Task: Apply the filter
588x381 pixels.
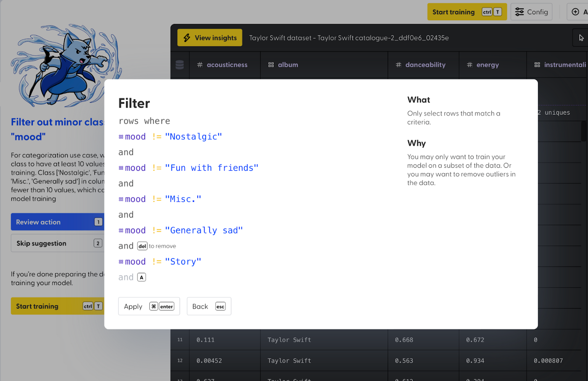Action: [149, 306]
